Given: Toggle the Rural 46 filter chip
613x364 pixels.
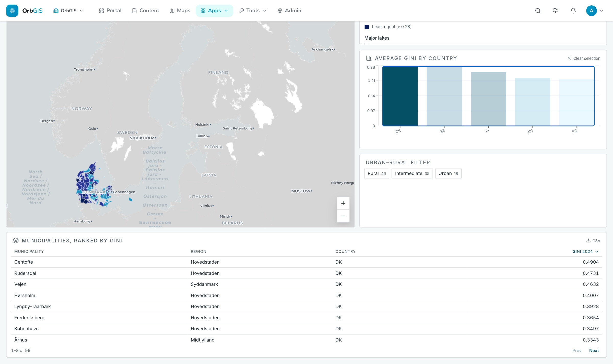Looking at the screenshot, I should 377,173.
